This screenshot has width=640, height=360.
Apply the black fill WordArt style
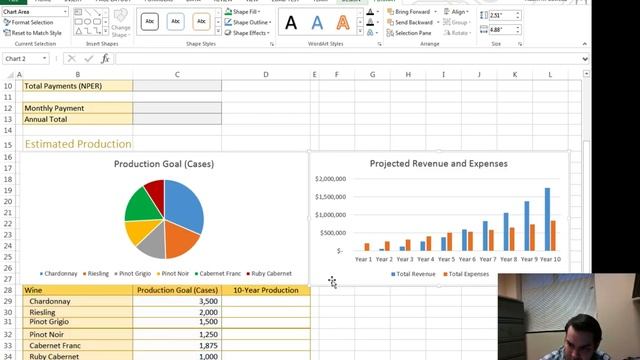click(291, 23)
